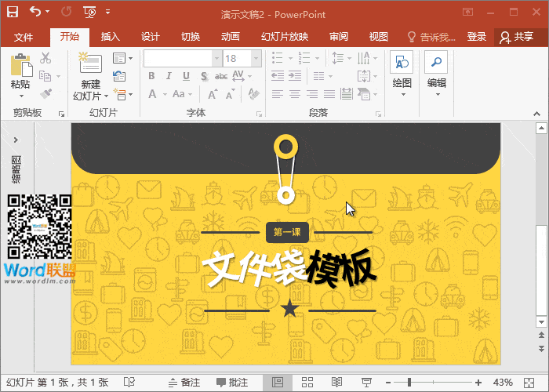
Task: Switch to the Animations (动画) tab
Action: point(230,37)
